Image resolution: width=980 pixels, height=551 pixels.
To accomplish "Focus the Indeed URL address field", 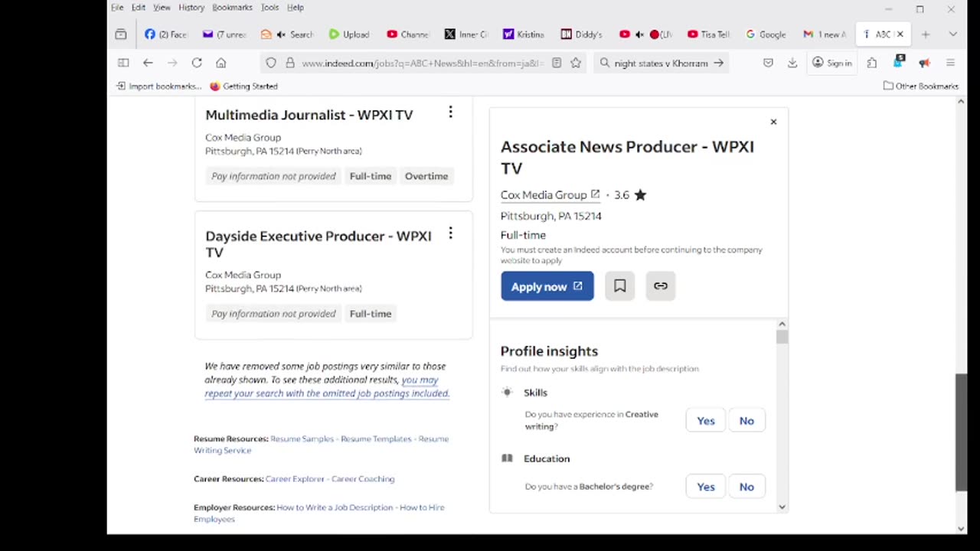I will [x=423, y=64].
